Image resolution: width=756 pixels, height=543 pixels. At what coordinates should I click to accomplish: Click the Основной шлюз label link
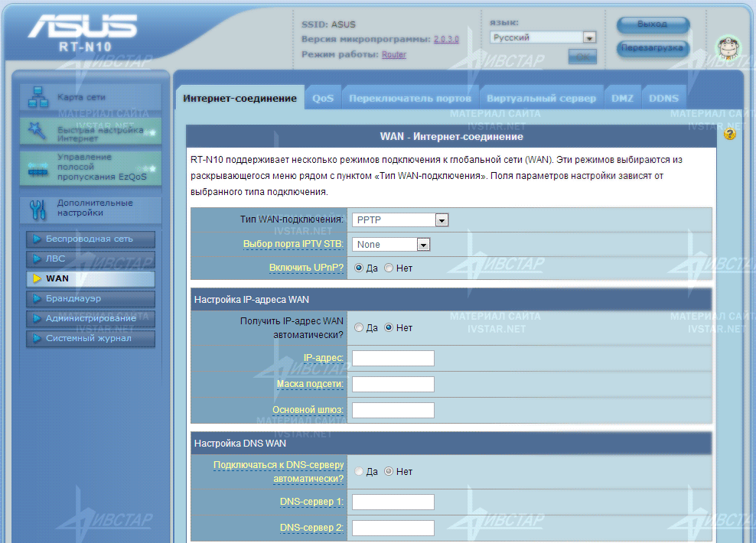[x=308, y=410]
